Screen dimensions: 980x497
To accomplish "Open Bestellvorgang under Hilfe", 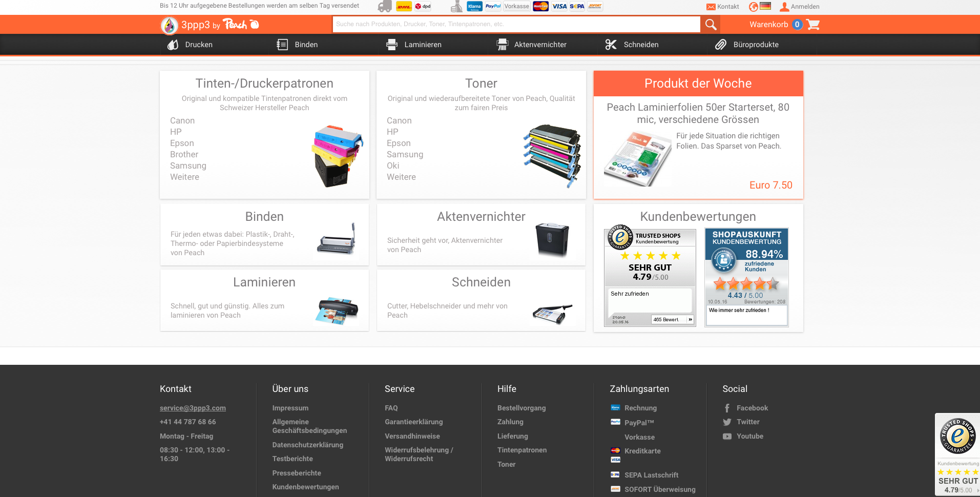I will point(522,408).
